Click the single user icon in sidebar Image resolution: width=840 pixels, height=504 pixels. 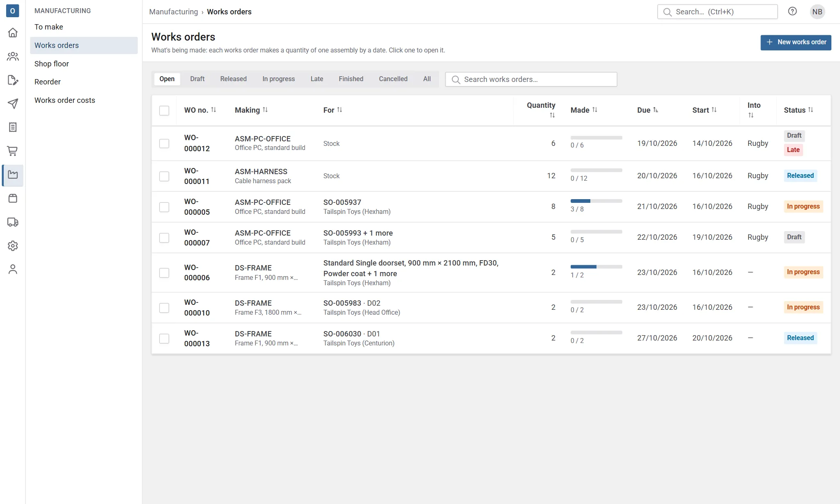coord(13,269)
